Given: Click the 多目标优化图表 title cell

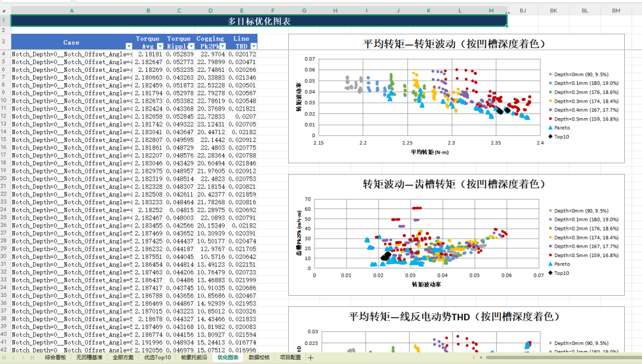Looking at the screenshot, I should pos(259,20).
